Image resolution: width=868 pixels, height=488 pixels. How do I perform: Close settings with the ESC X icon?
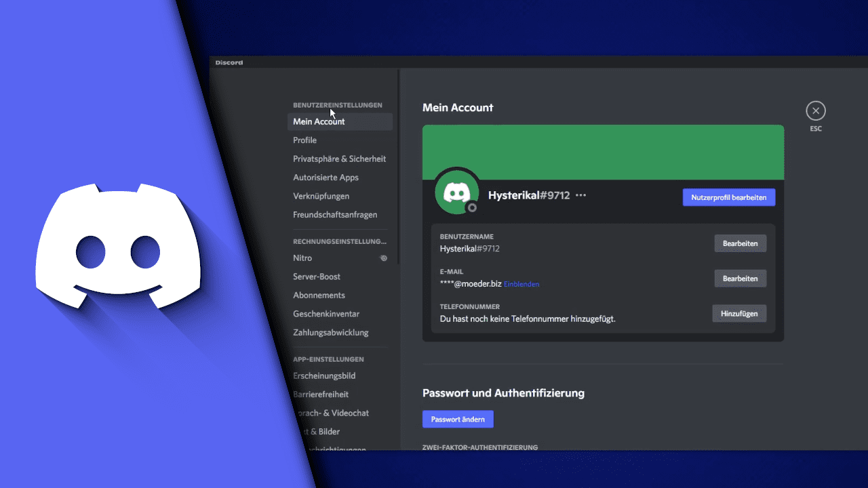pos(816,110)
